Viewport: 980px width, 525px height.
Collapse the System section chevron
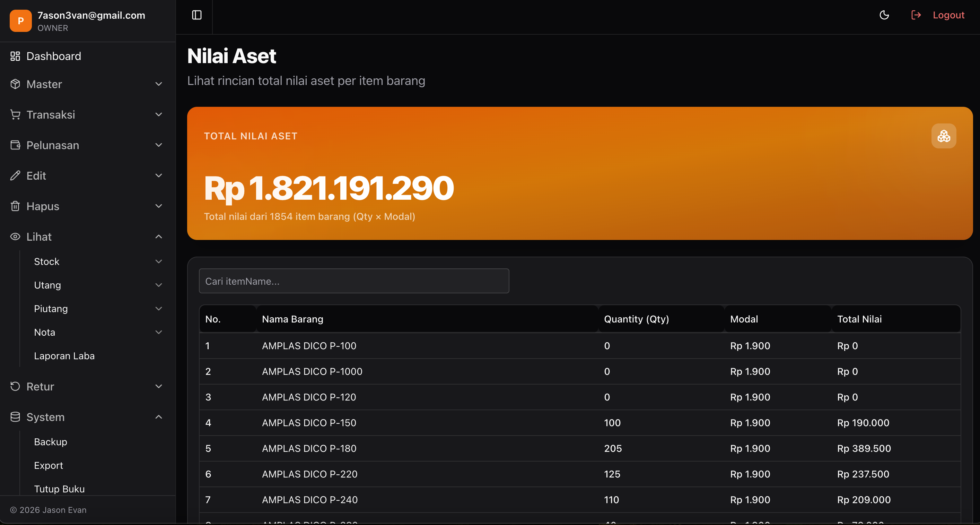point(159,417)
